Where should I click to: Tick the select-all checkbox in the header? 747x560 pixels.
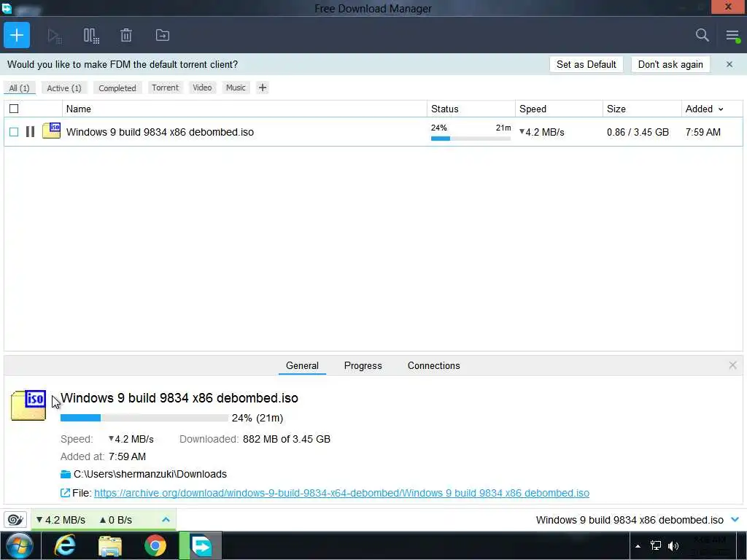tap(14, 109)
